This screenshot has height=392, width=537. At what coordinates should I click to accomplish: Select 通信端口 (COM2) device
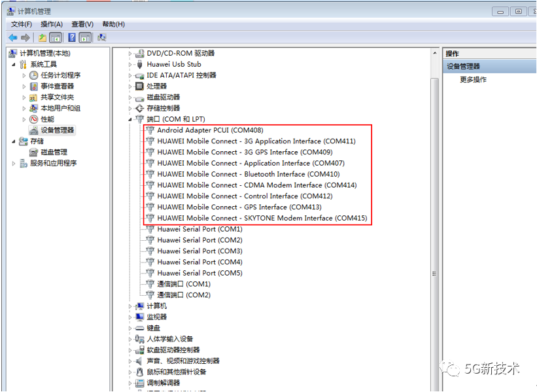(x=184, y=295)
